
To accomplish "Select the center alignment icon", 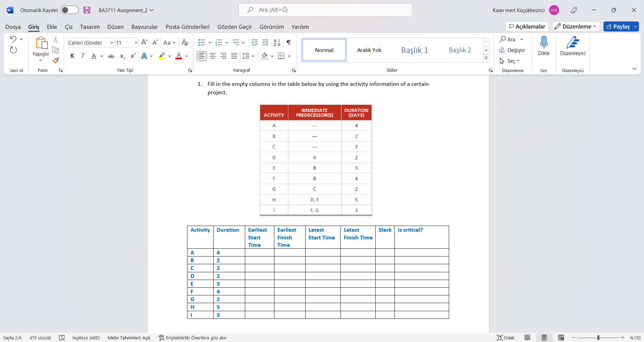I will (x=213, y=56).
